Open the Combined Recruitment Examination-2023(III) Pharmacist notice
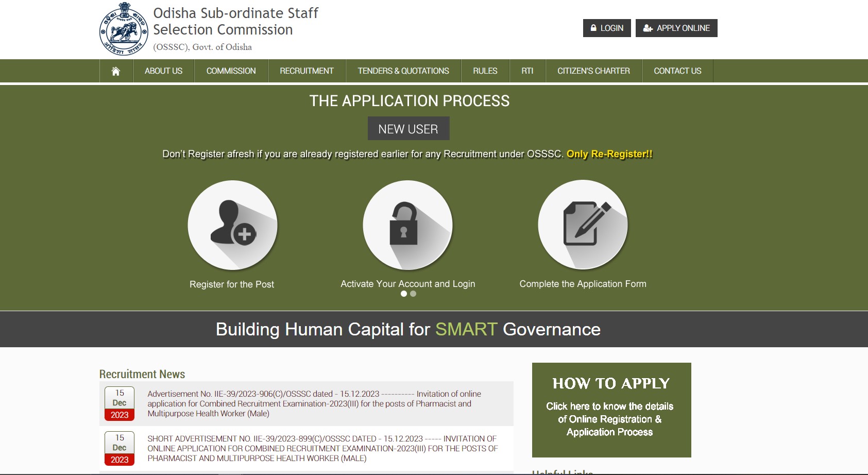The height and width of the screenshot is (475, 868). (313, 403)
